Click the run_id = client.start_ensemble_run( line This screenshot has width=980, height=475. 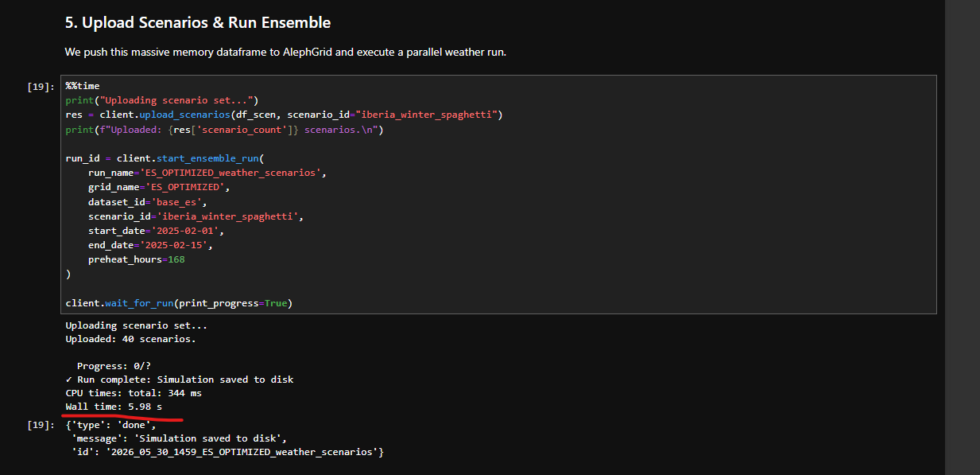click(168, 158)
